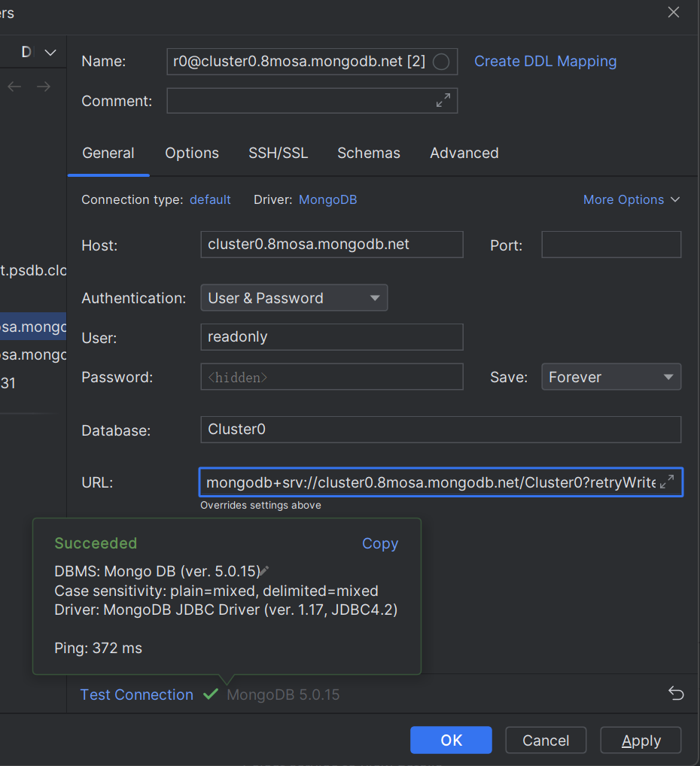This screenshot has width=700, height=766.
Task: Click the MongoDB driver link
Action: tap(327, 199)
